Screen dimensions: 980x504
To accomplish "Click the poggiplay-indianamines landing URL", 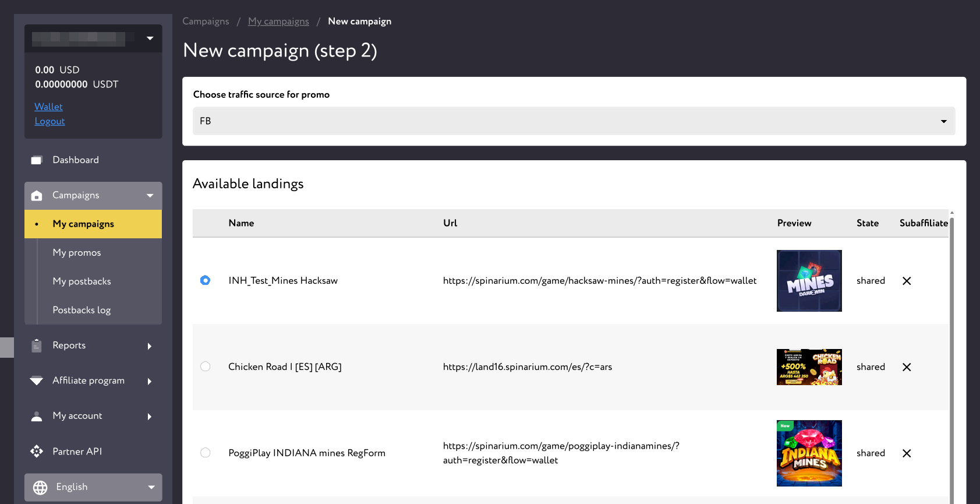I will (x=561, y=453).
